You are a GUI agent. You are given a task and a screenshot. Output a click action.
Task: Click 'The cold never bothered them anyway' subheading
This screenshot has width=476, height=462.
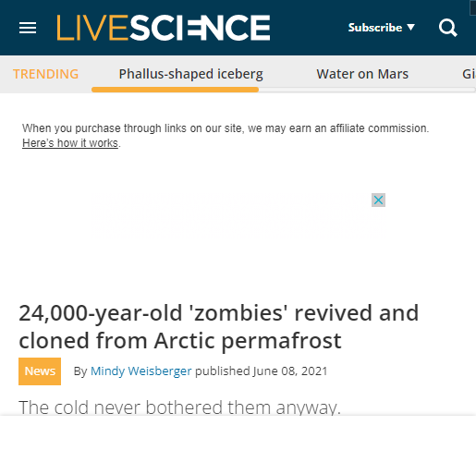coord(179,407)
